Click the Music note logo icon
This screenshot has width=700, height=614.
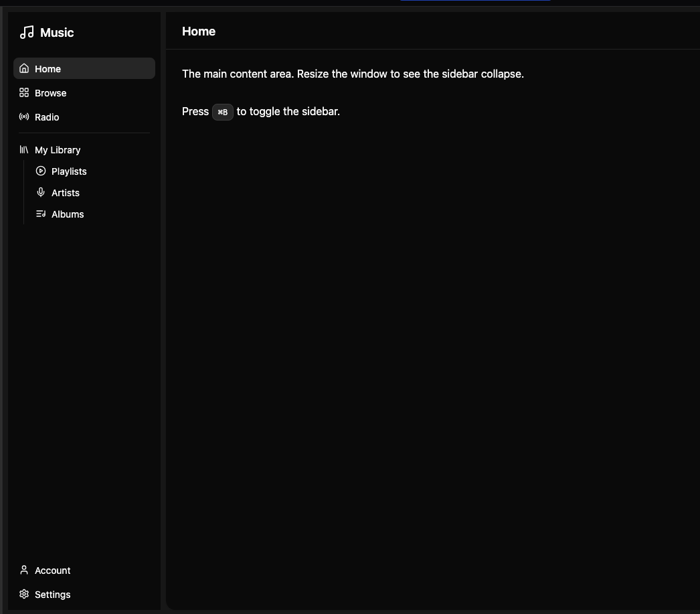27,32
